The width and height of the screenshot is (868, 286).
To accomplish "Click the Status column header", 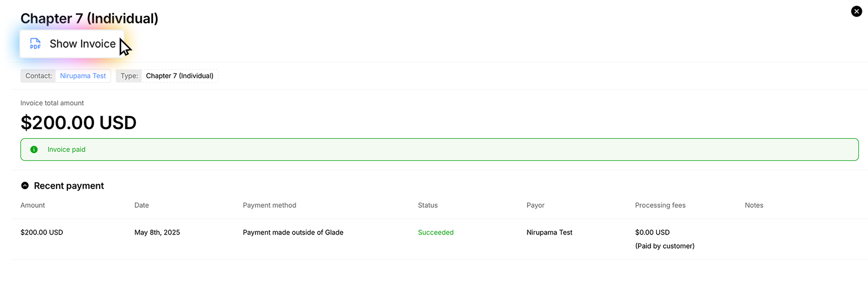I will point(428,205).
